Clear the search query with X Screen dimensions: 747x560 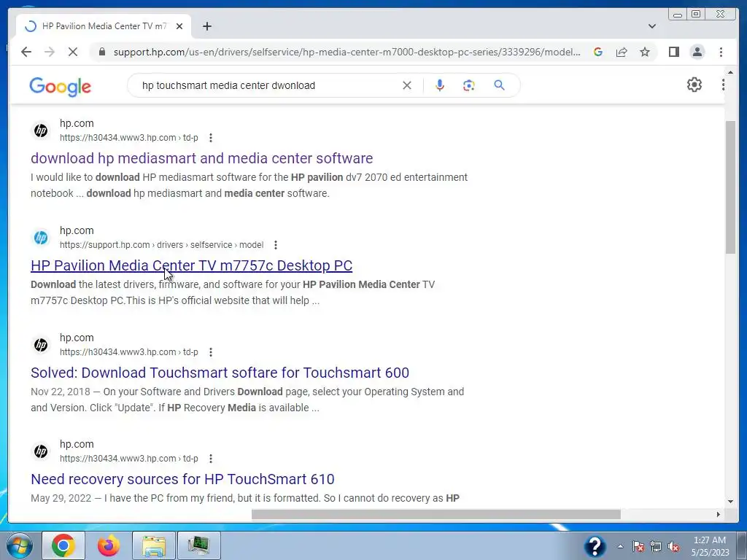[x=407, y=86]
